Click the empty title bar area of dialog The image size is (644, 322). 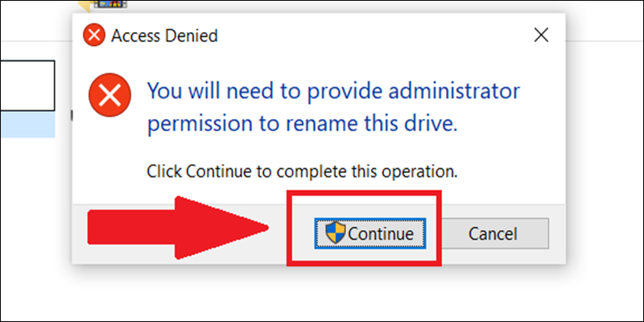[369, 35]
